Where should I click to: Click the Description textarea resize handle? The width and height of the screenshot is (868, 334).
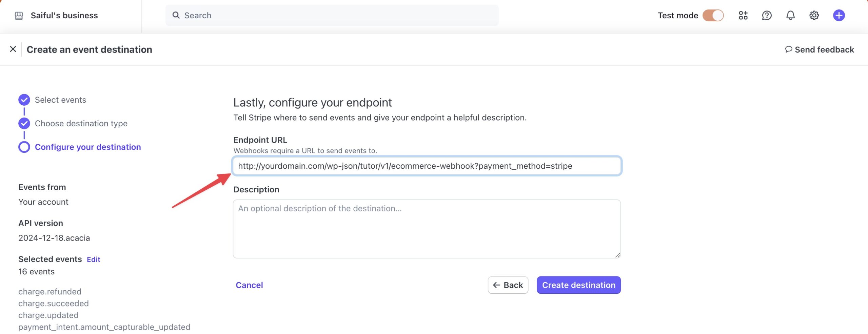click(617, 255)
